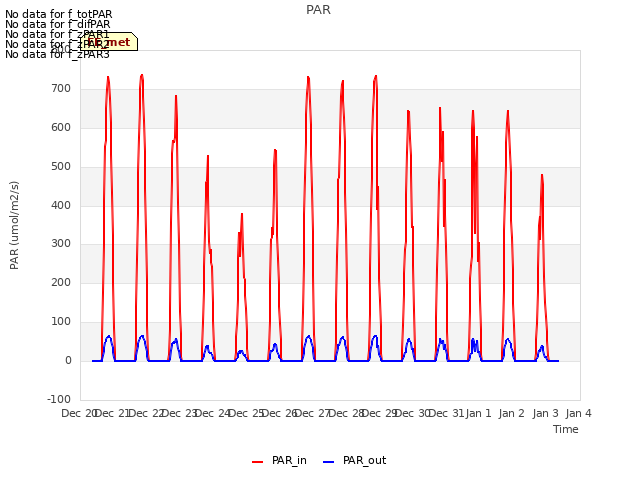Click the 700 y-axis tick label
The height and width of the screenshot is (480, 640).
61,89
